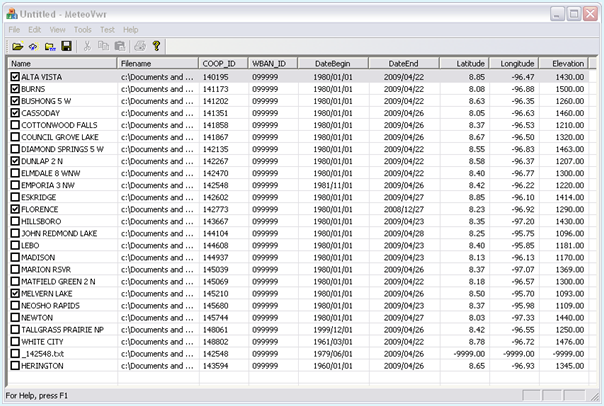This screenshot has width=604, height=406.
Task: Toggle the DUNLAP 2 N checkbox
Action: click(15, 161)
